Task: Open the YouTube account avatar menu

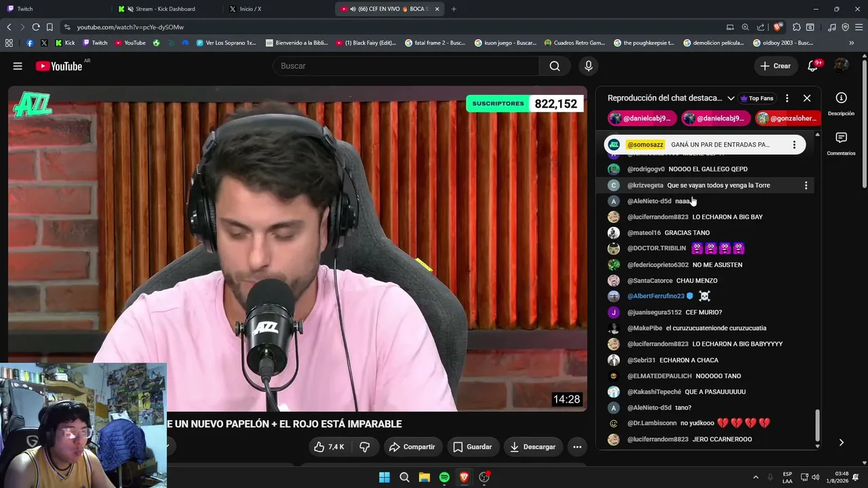Action: pyautogui.click(x=841, y=66)
